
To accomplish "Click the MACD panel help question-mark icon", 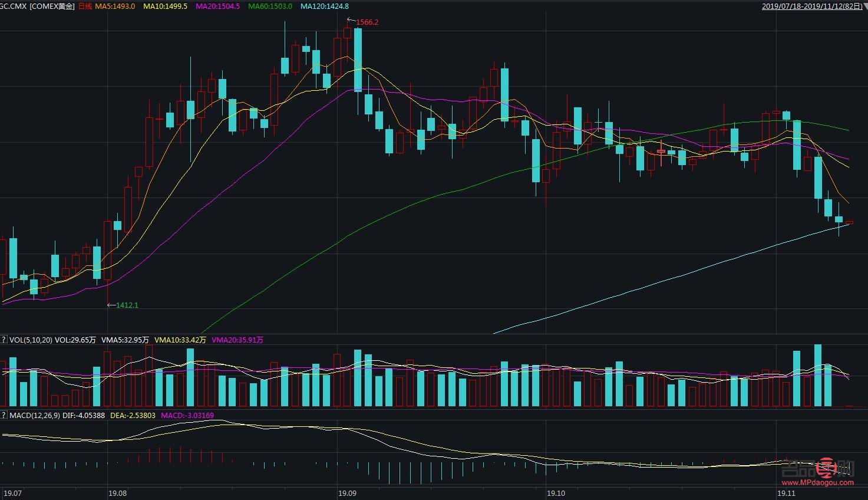I will [x=4, y=415].
